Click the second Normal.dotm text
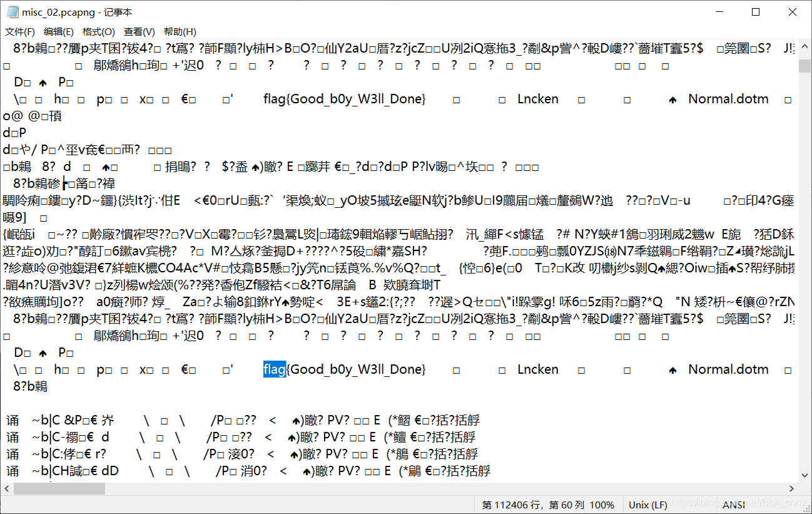Viewport: 812px width, 514px height. click(728, 369)
